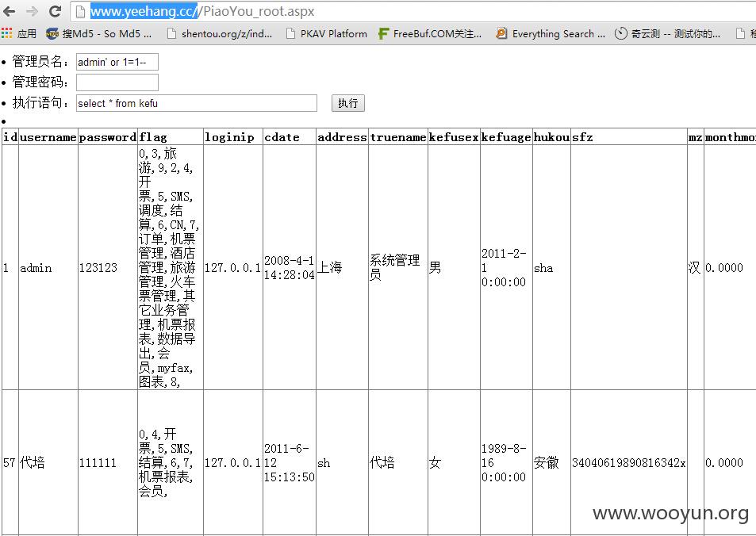This screenshot has height=536, width=756.
Task: Reload the page with the refresh icon
Action: click(56, 11)
